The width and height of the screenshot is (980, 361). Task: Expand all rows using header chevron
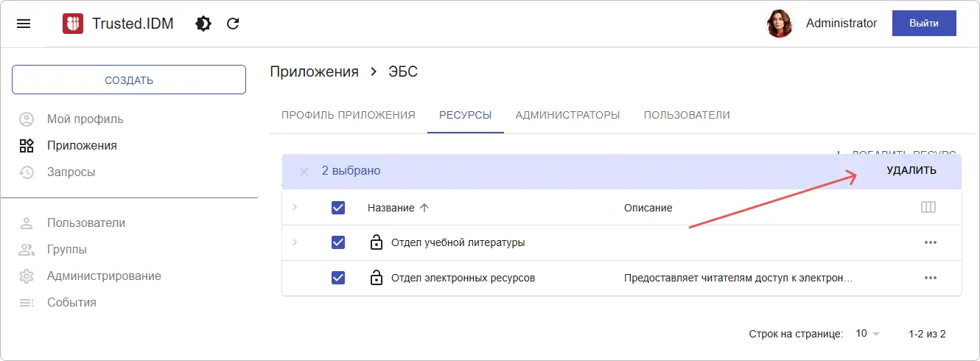295,208
